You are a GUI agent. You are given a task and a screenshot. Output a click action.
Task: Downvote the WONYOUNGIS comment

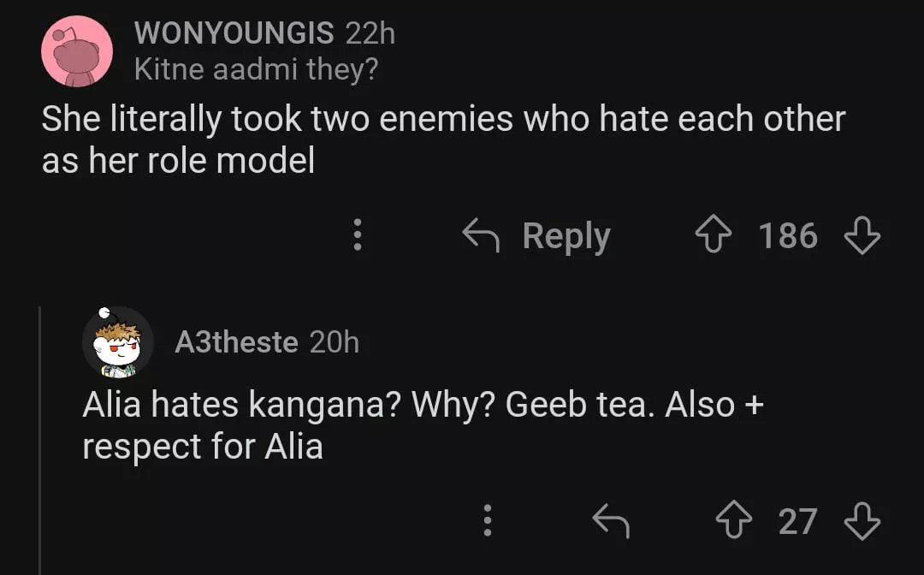tap(862, 236)
